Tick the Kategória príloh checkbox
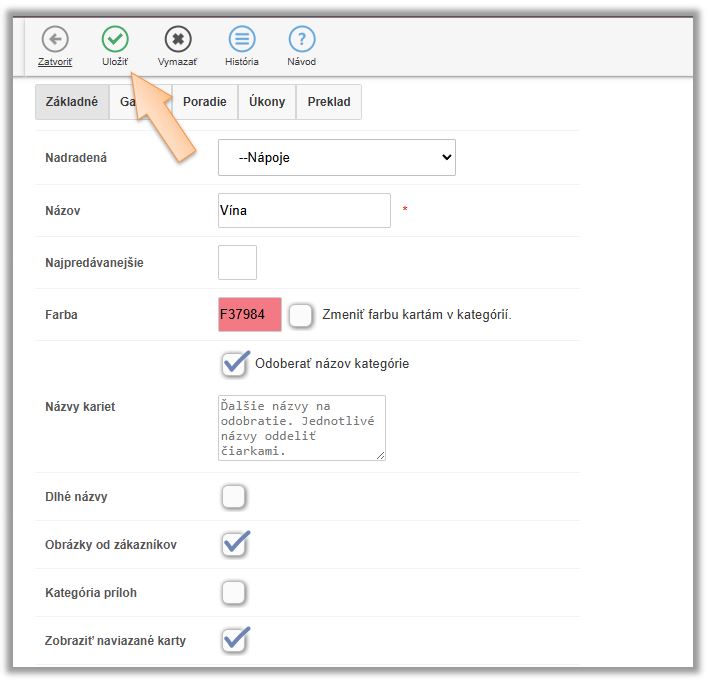707x682 pixels. tap(233, 593)
